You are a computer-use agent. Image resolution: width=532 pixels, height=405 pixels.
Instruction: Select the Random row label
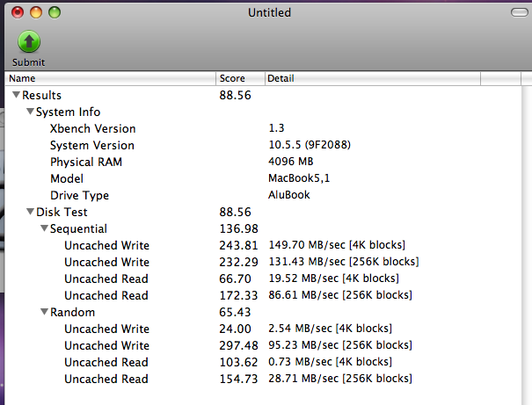coord(73,312)
